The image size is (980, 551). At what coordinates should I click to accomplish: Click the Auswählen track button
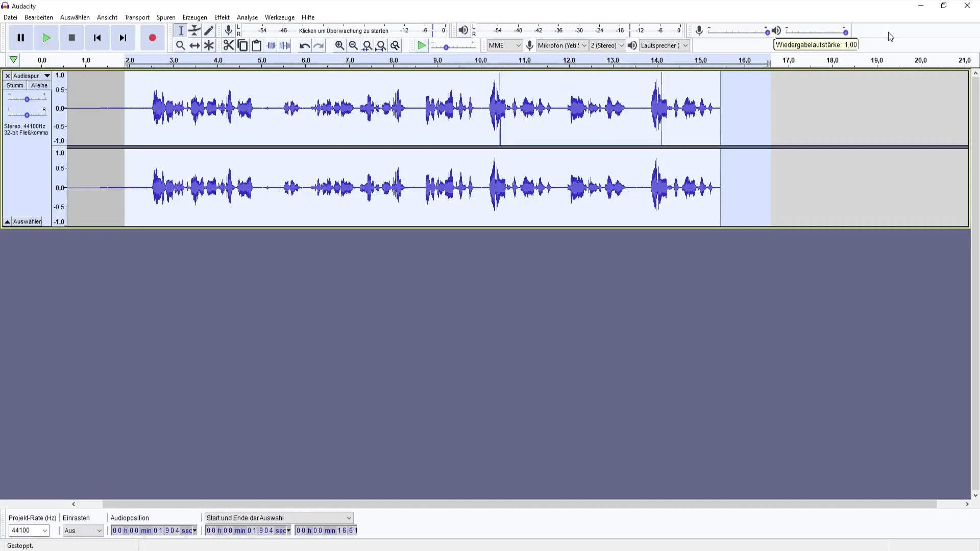pos(28,222)
